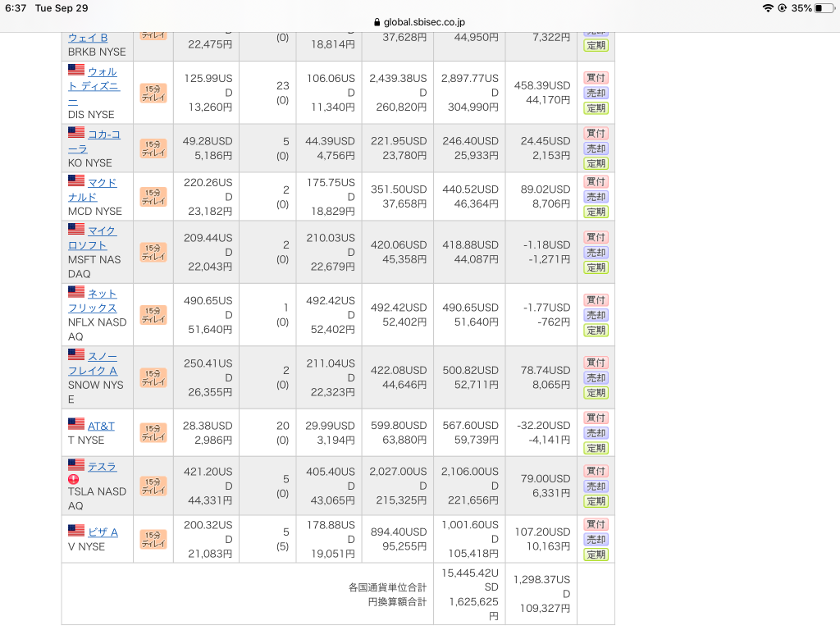
Task: Open the AT&T stock link
Action: 101,426
